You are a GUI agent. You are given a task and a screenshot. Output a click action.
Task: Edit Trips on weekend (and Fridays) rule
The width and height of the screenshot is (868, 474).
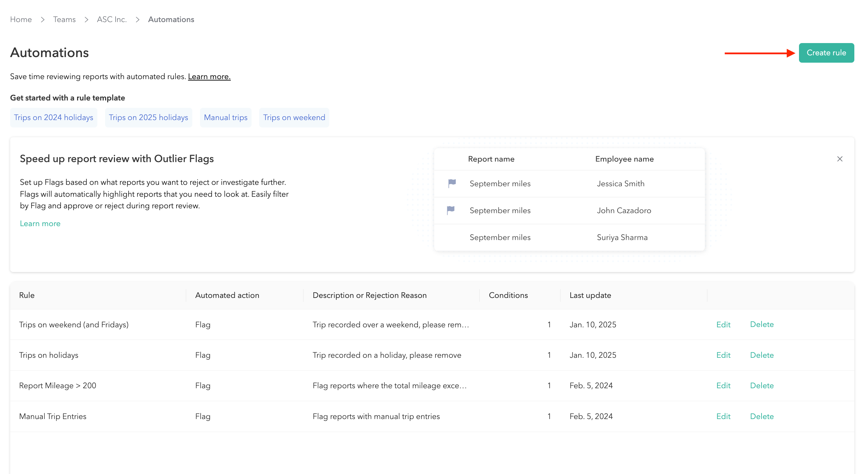[723, 325]
